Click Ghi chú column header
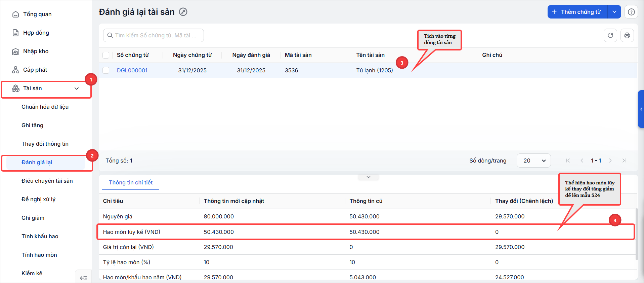This screenshot has height=283, width=644. pos(492,55)
